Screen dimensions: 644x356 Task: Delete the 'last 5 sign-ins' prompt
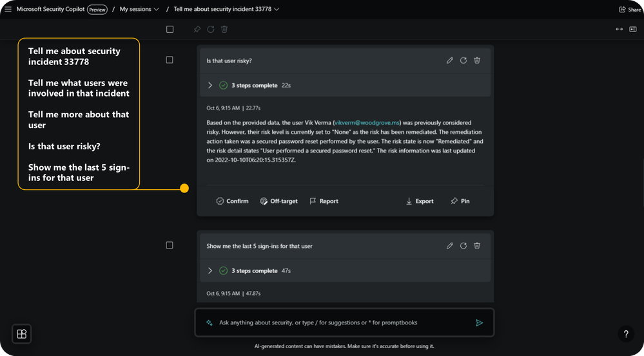[x=477, y=246]
